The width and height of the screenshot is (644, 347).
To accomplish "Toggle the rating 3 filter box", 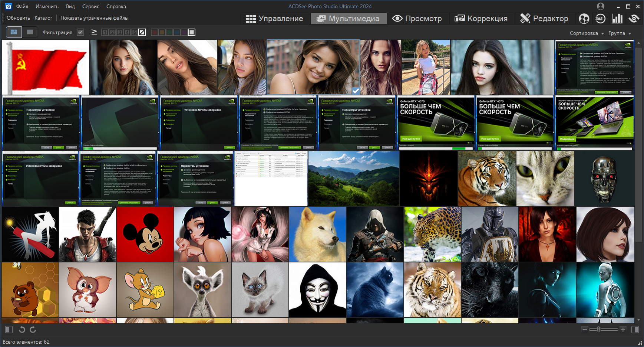I will (x=120, y=32).
